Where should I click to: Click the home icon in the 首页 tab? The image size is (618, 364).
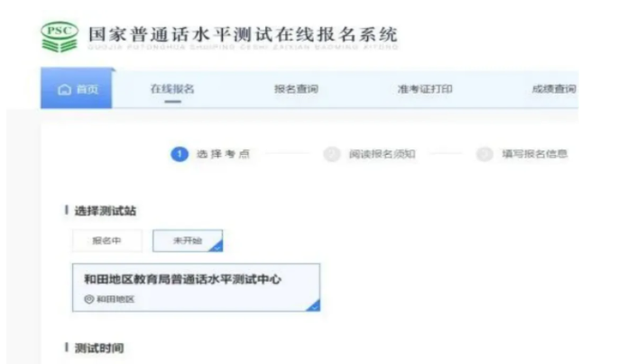pos(65,90)
